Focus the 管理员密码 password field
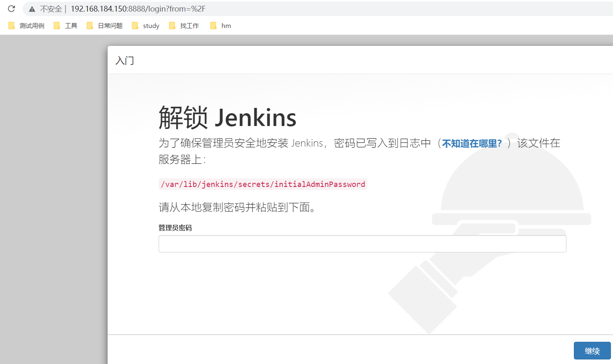 [x=362, y=244]
